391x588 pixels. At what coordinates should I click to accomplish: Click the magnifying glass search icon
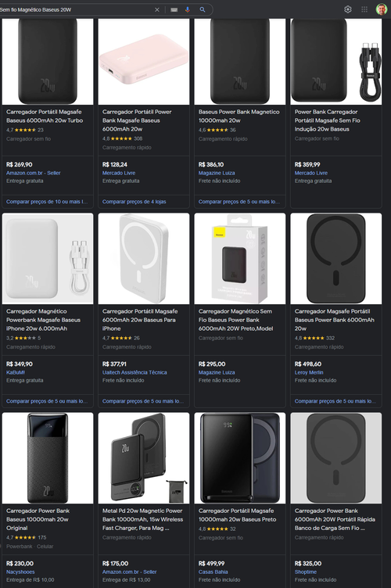[203, 9]
